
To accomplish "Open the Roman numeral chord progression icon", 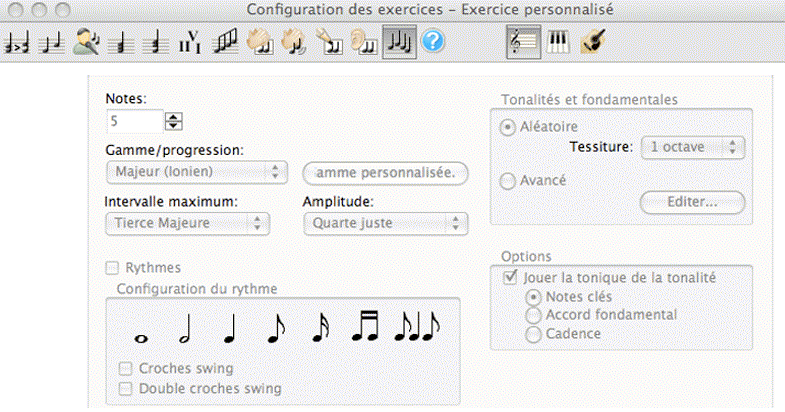I will pos(191,43).
